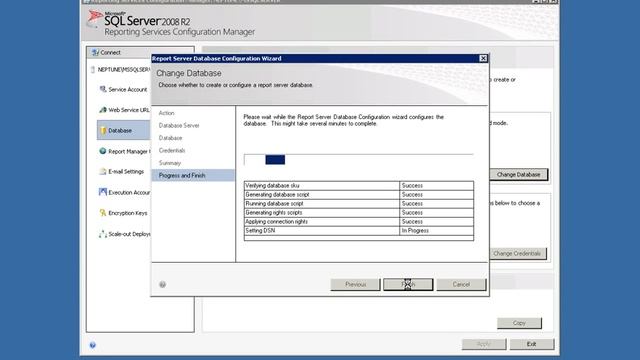Select the Summary wizard step
Viewport: 640px width, 360px height.
(170, 163)
